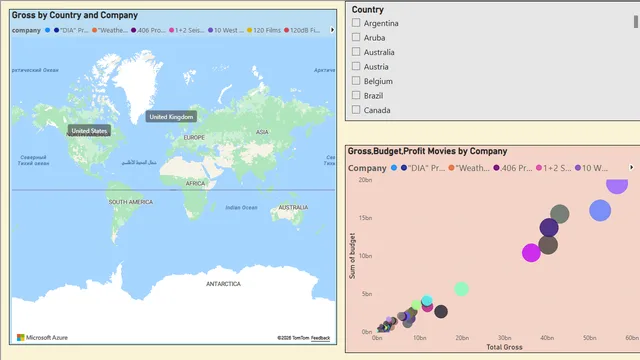Click the Microsoft Azure logo
640x360 pixels.
point(42,338)
